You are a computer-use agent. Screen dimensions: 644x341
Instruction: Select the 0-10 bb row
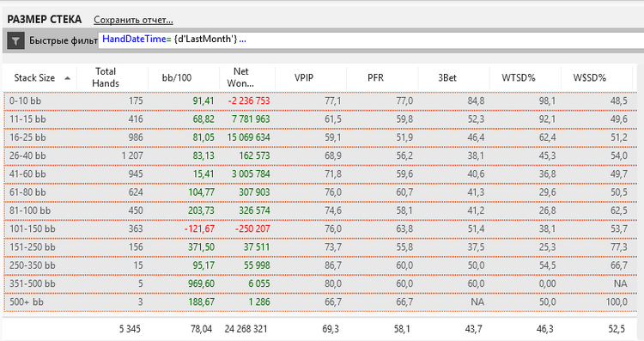(x=320, y=101)
